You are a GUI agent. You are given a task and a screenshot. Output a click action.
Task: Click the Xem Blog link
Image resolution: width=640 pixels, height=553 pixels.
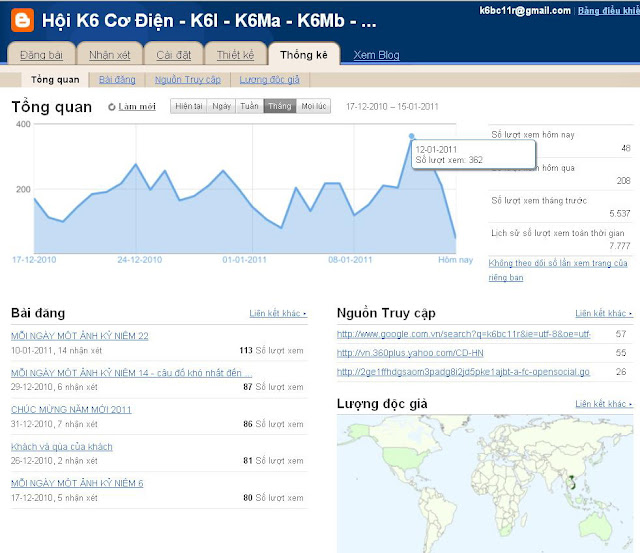click(x=376, y=55)
